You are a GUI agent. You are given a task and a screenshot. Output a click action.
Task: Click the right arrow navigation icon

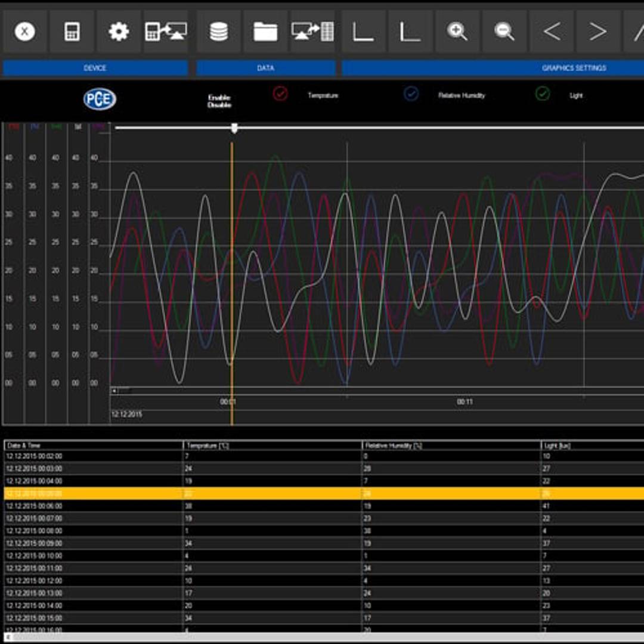point(598,32)
